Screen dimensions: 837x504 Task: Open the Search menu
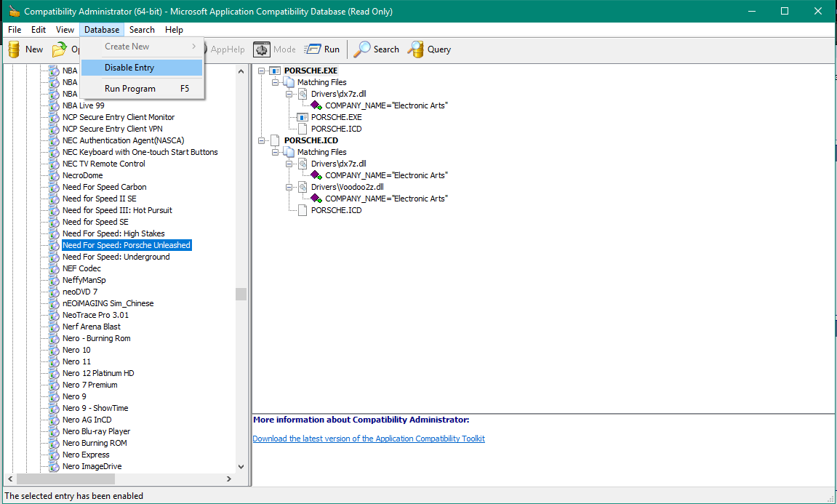point(142,30)
